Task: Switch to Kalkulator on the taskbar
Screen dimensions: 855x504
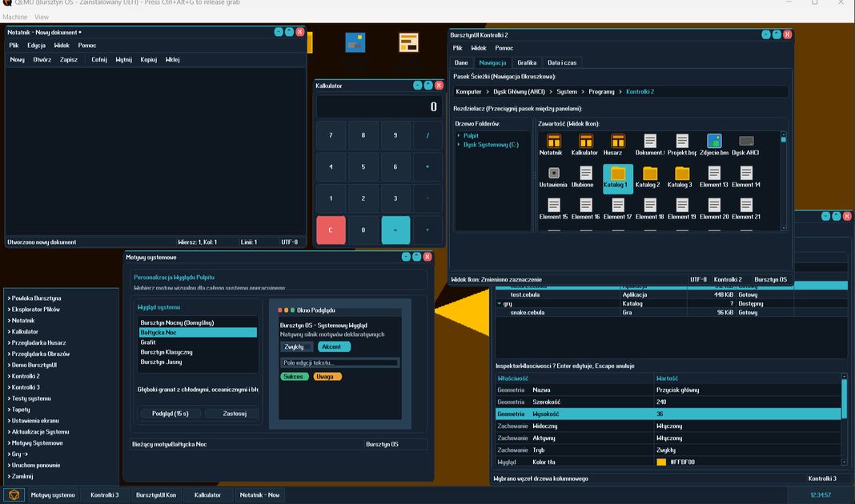Action: [x=208, y=494]
